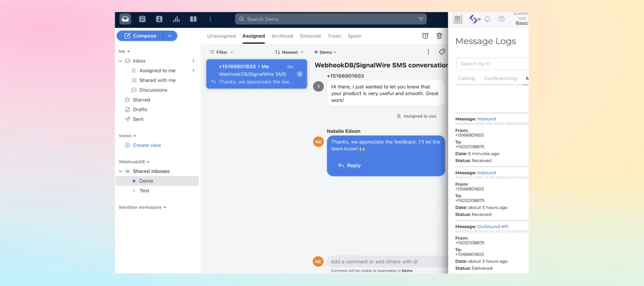This screenshot has width=644, height=286.
Task: Open the Compose dropdown arrow
Action: point(170,36)
